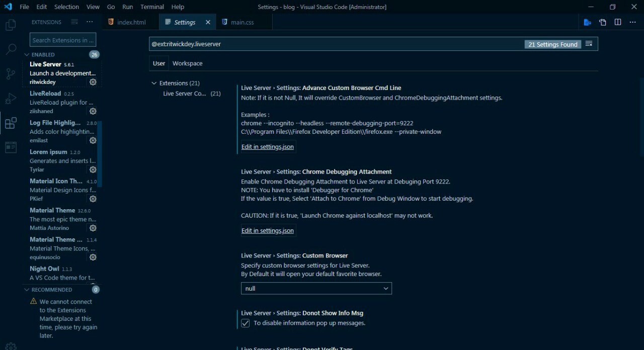The image size is (644, 350).
Task: Edit Advance Custom Browser Cmd Line in settings.json
Action: tap(268, 147)
